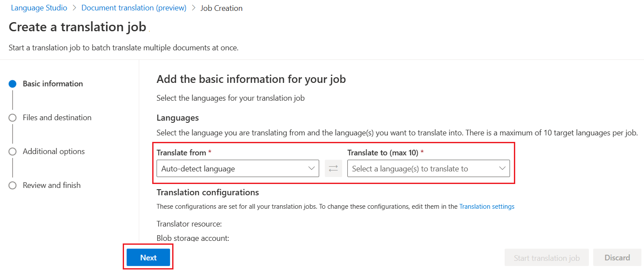Image resolution: width=644 pixels, height=276 pixels.
Task: Click the bidirectional arrows language swap icon
Action: (x=333, y=168)
